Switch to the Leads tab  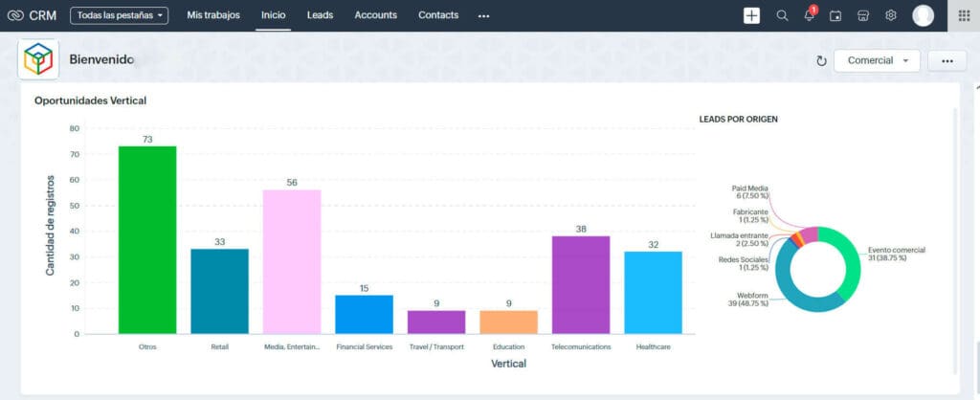tap(321, 15)
